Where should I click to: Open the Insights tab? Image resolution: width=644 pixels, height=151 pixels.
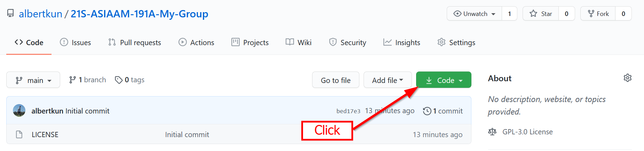tap(402, 42)
